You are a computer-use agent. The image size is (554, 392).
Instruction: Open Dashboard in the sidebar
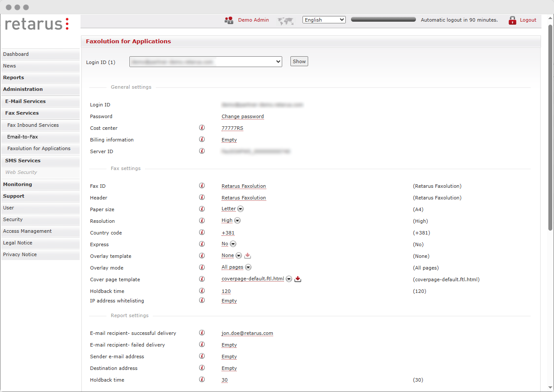tap(40, 54)
